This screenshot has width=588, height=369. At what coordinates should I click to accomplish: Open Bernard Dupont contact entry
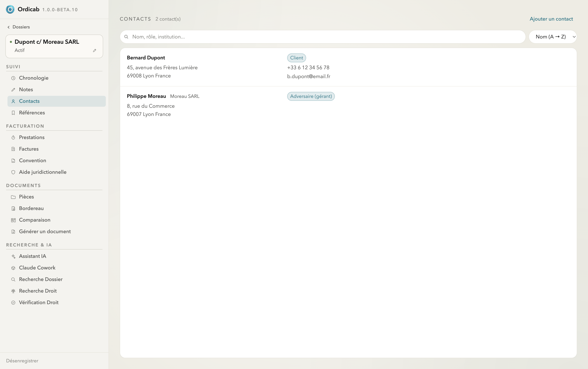coord(348,67)
